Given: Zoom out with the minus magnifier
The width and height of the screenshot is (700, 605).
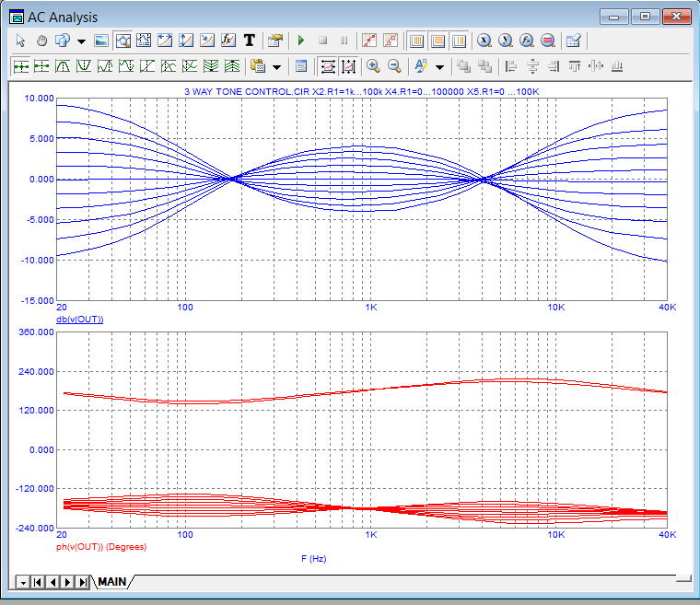Looking at the screenshot, I should click(x=394, y=66).
